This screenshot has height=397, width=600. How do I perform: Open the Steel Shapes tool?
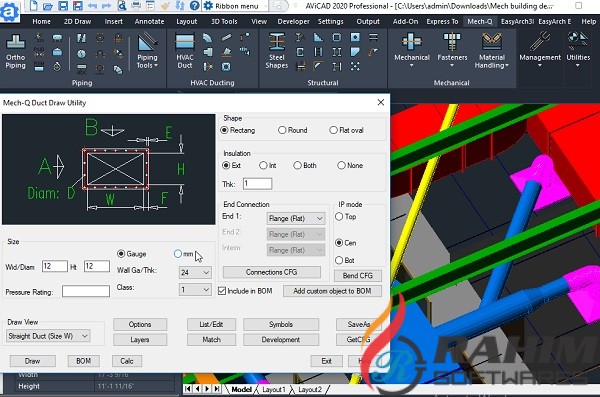(x=277, y=51)
